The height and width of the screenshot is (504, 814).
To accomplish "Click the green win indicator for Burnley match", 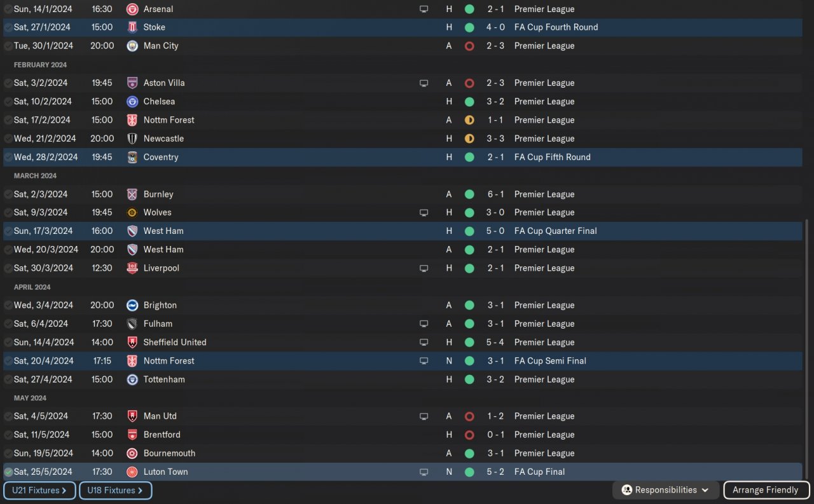I will click(x=469, y=194).
